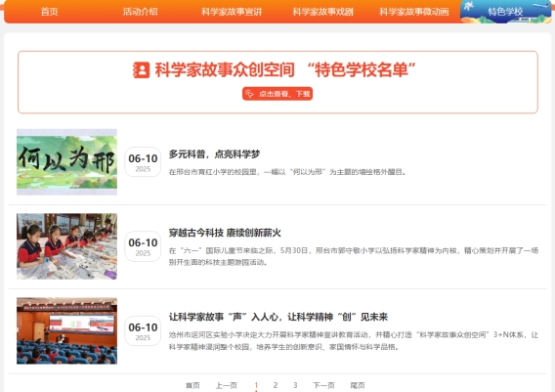555x392 pixels.
Task: Jump to the last page via 尾页
Action: click(358, 385)
